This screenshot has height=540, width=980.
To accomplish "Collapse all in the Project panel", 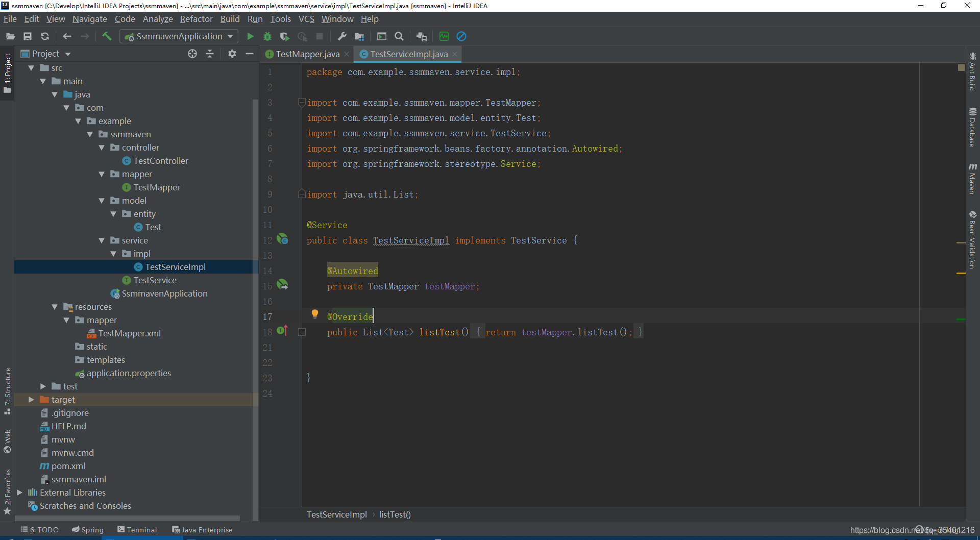I will pos(210,54).
